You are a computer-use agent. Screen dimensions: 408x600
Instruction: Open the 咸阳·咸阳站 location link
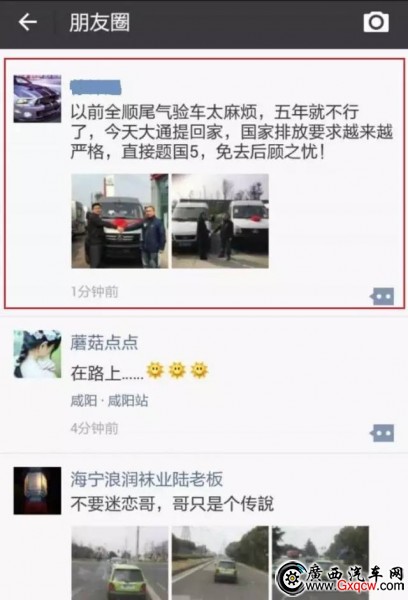point(109,401)
